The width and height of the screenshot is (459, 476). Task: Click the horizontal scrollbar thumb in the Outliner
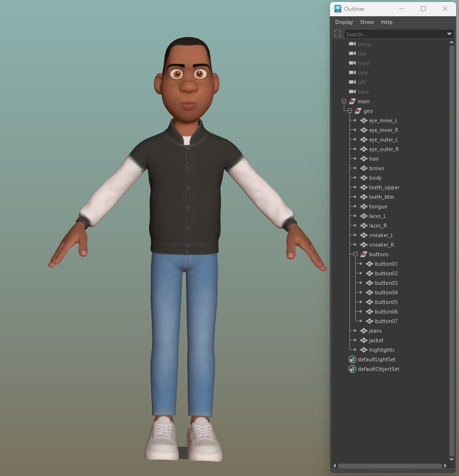click(390, 465)
